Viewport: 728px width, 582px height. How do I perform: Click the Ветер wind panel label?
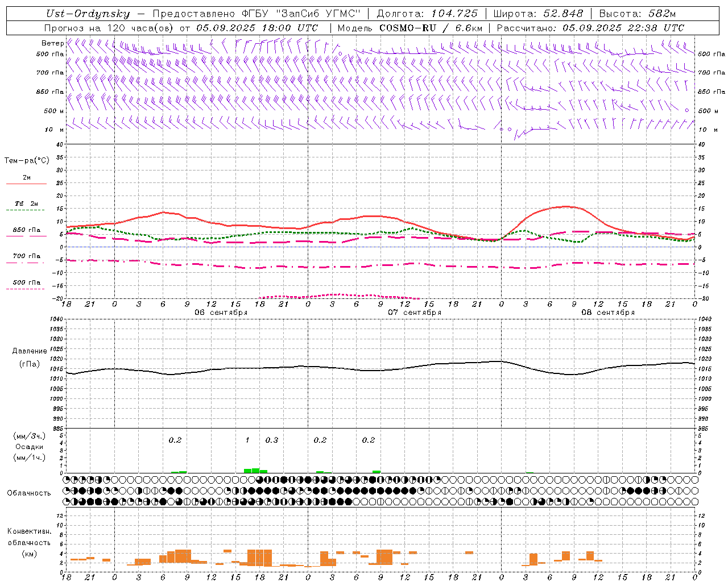click(x=52, y=43)
